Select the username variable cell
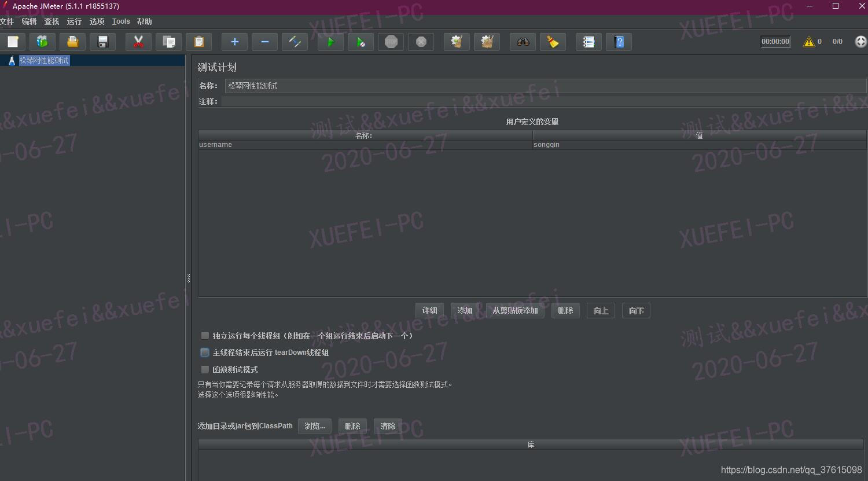Image resolution: width=868 pixels, height=481 pixels. point(365,145)
